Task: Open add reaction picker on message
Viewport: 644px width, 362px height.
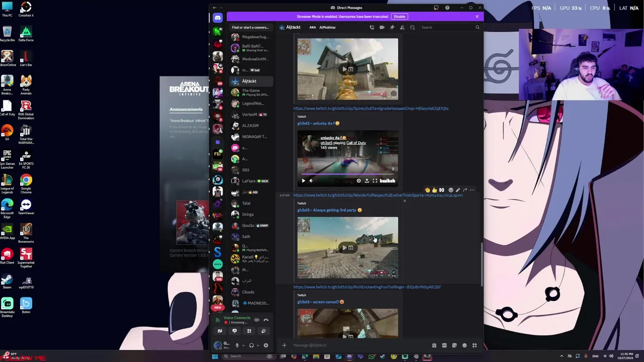Action: click(x=450, y=190)
